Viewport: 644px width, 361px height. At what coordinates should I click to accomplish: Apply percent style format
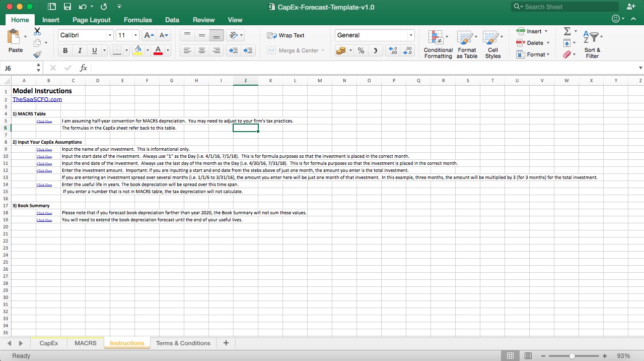point(361,50)
